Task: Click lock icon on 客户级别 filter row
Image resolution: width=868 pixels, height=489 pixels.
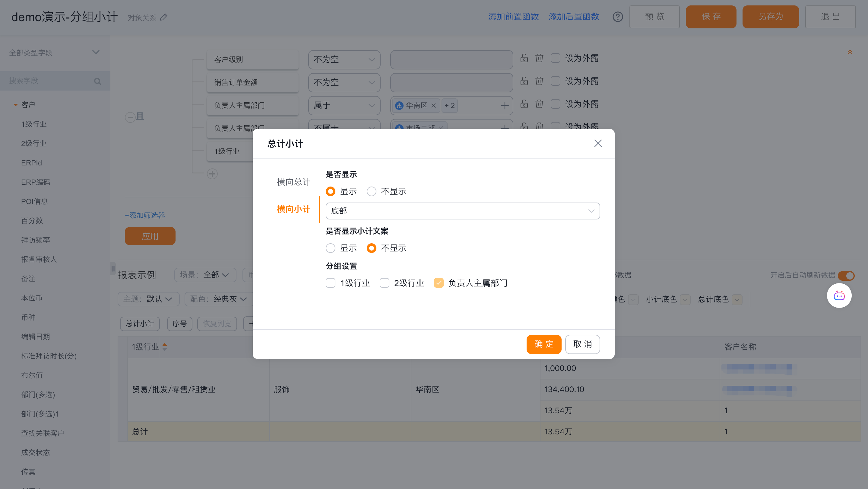Action: tap(524, 58)
